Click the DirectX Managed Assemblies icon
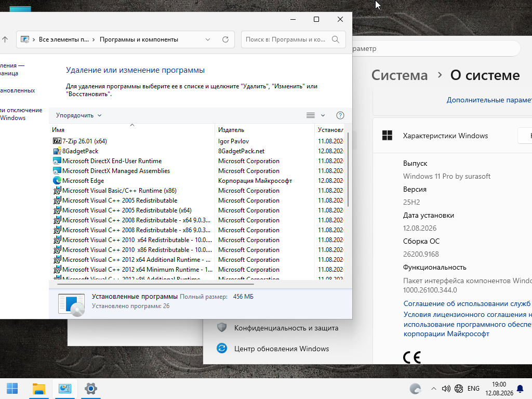Screen dimensions: 532x399 [57, 170]
